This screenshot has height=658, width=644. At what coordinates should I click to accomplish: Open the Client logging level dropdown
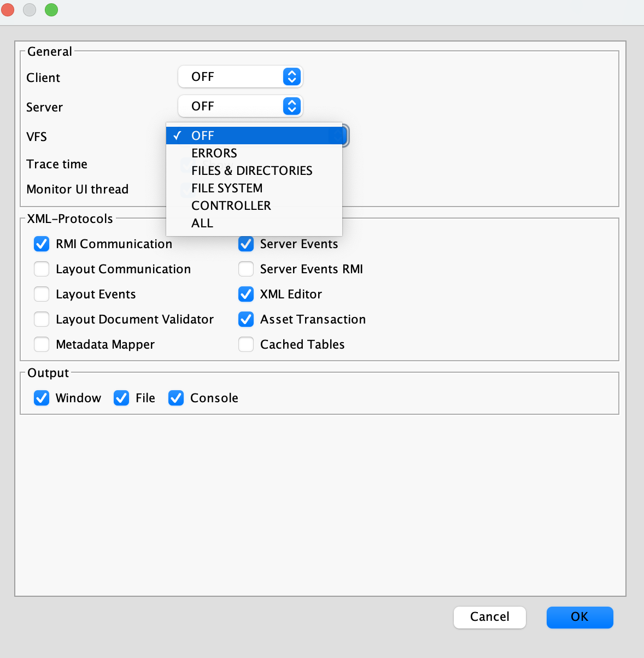pos(239,77)
